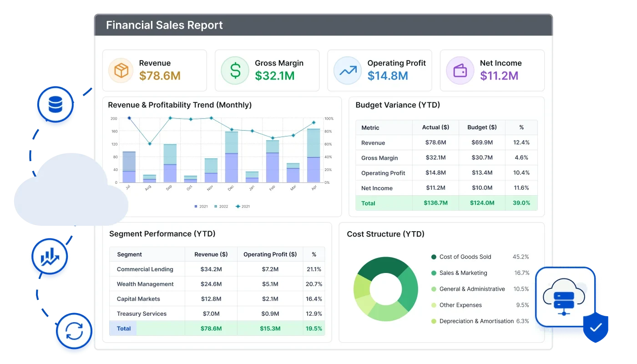The width and height of the screenshot is (637, 364).
Task: Click the sync refresh arrows icon
Action: [x=74, y=330]
